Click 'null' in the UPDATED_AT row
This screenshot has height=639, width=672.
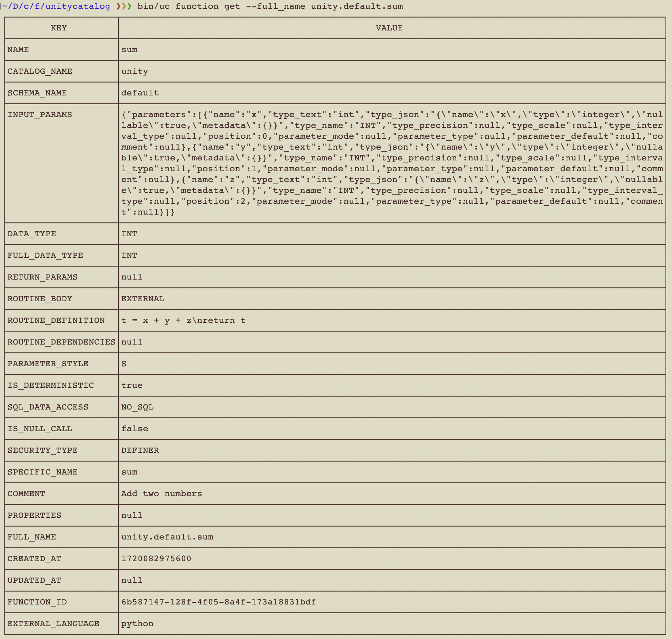click(x=132, y=580)
